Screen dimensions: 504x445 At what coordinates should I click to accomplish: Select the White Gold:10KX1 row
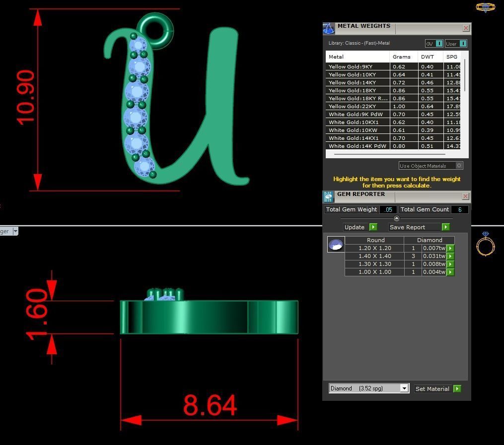tap(393, 122)
